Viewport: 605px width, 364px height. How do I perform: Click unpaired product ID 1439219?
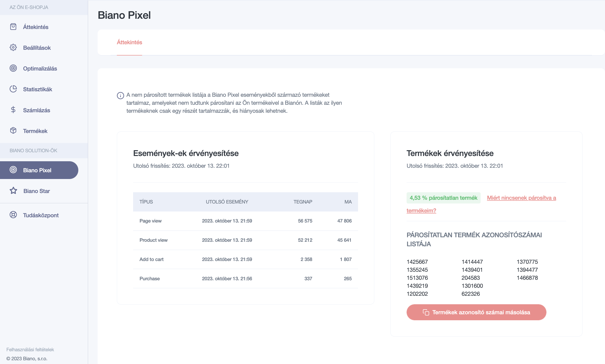click(417, 286)
